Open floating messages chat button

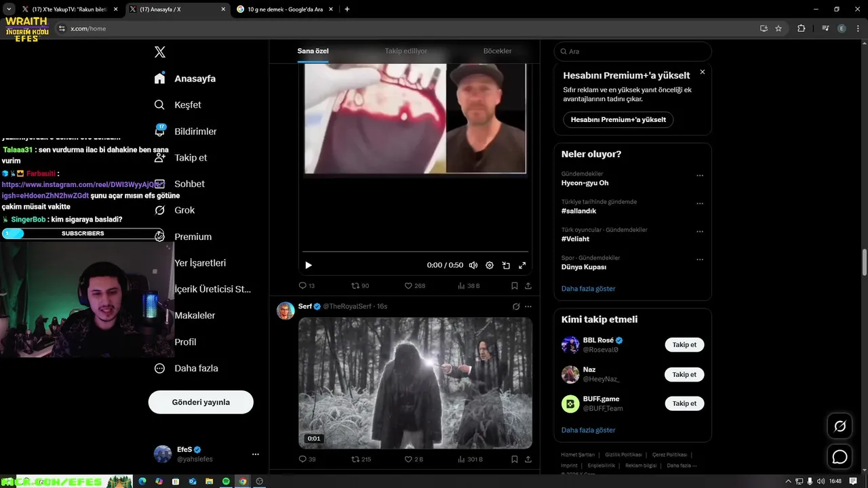(x=840, y=457)
